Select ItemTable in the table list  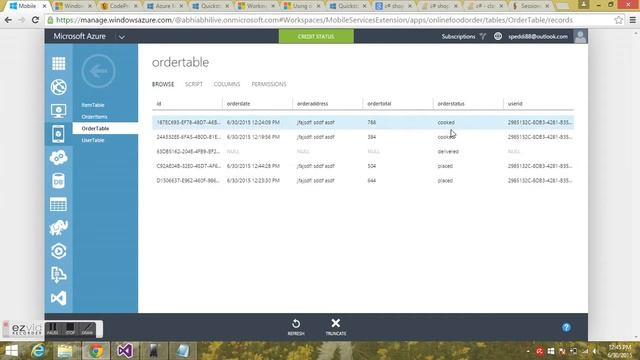point(93,105)
